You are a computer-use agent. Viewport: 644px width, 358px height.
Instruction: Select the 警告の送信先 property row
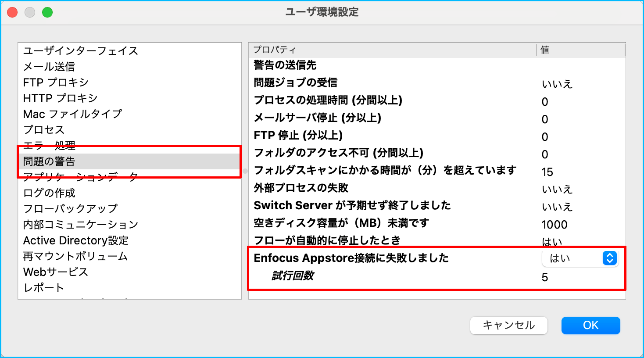pyautogui.click(x=285, y=65)
